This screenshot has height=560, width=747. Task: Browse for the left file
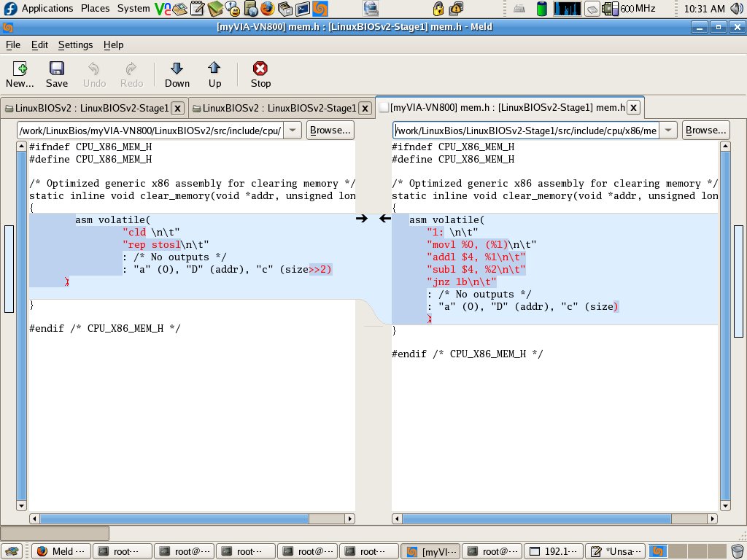click(330, 130)
